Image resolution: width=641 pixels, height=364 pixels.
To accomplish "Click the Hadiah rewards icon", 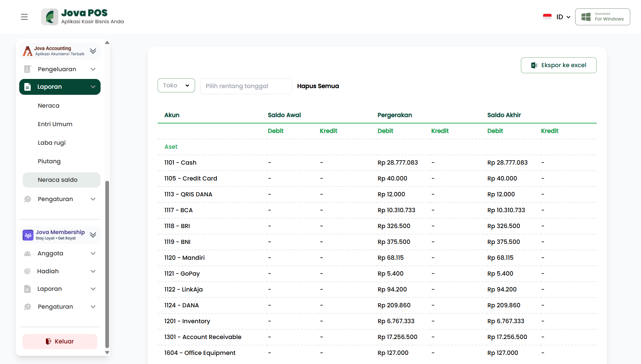I will [x=28, y=271].
